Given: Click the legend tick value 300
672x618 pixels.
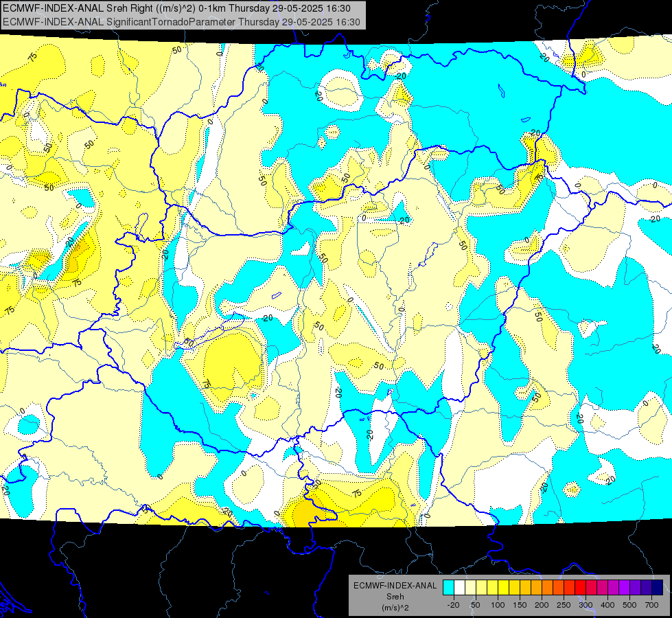Looking at the screenshot, I should pyautogui.click(x=586, y=605).
